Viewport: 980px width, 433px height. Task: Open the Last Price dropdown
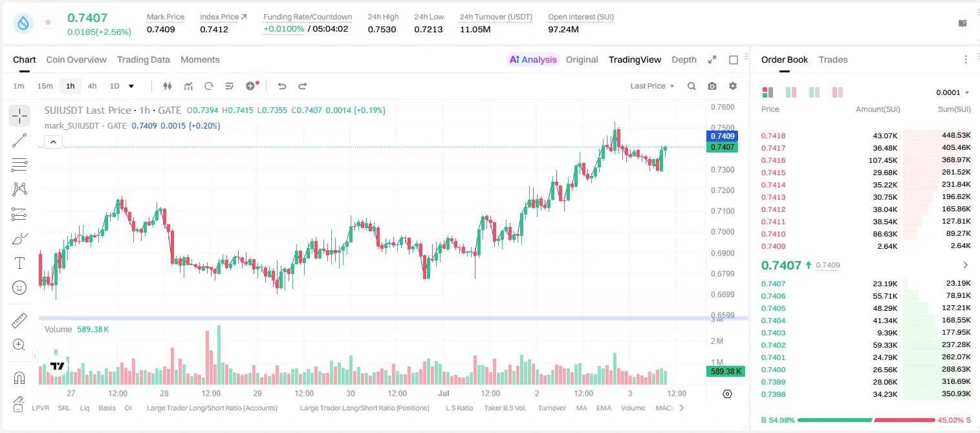pyautogui.click(x=652, y=86)
